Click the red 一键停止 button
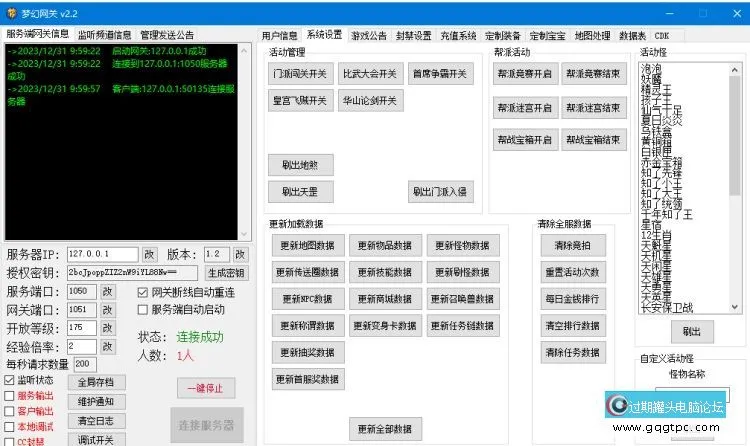Viewport: 750px width, 446px height. click(206, 388)
